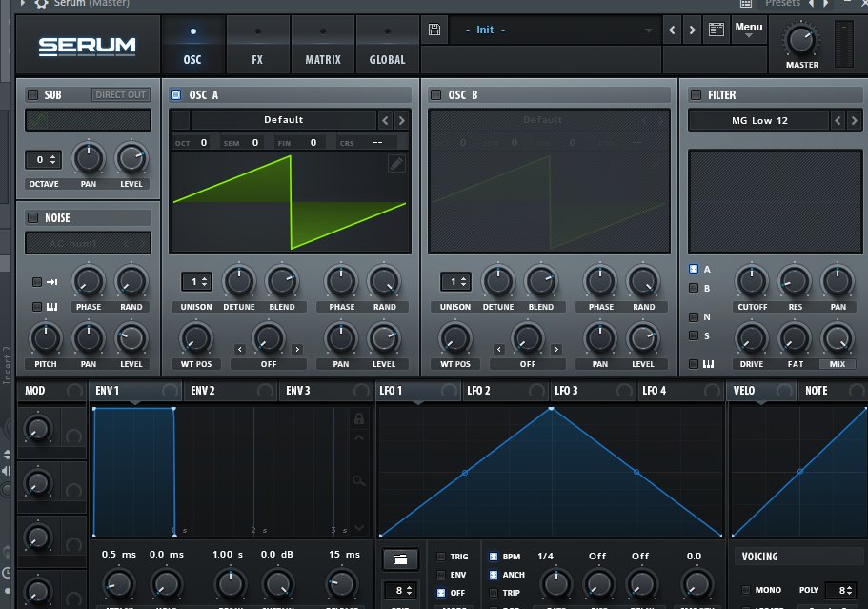Enable the NOISE oscillator
The width and height of the screenshot is (868, 609).
(x=32, y=217)
